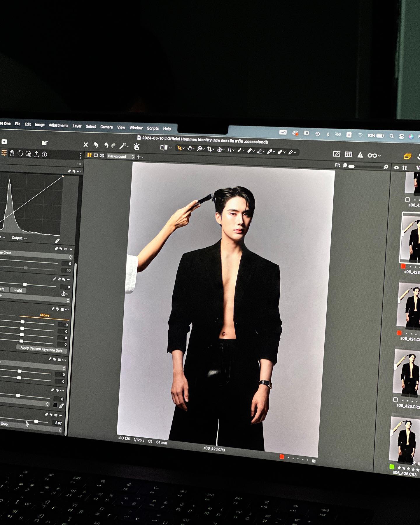This screenshot has height=525, width=420.
Task: Open the Background layer dropdown
Action: pos(121,156)
